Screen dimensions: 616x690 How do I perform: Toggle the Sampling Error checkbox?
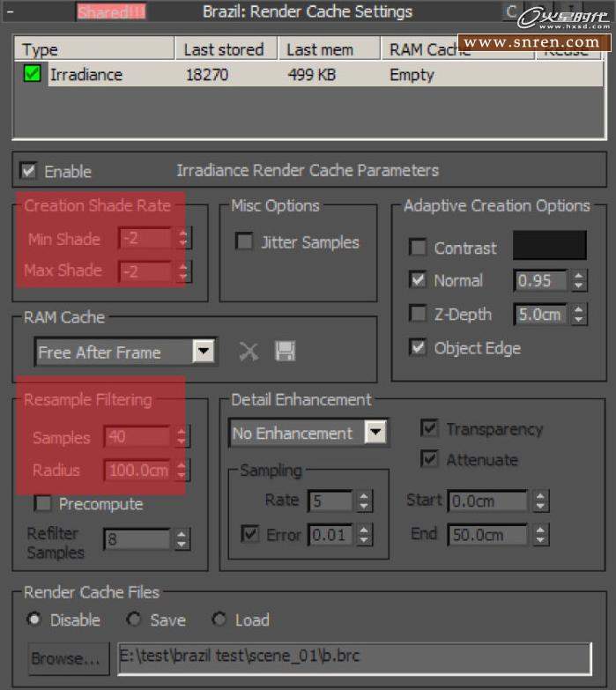click(250, 534)
